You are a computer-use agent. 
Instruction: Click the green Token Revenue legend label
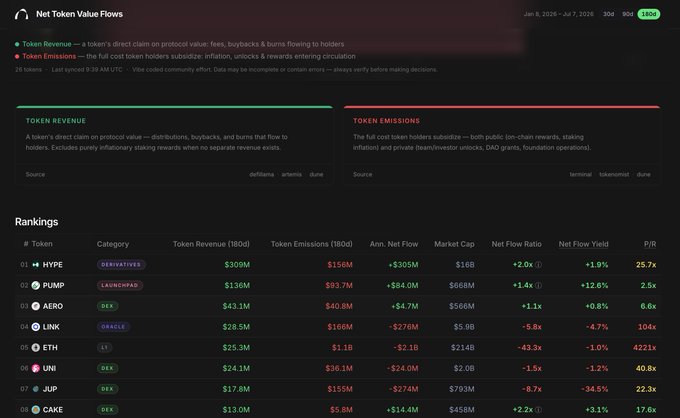click(x=46, y=44)
